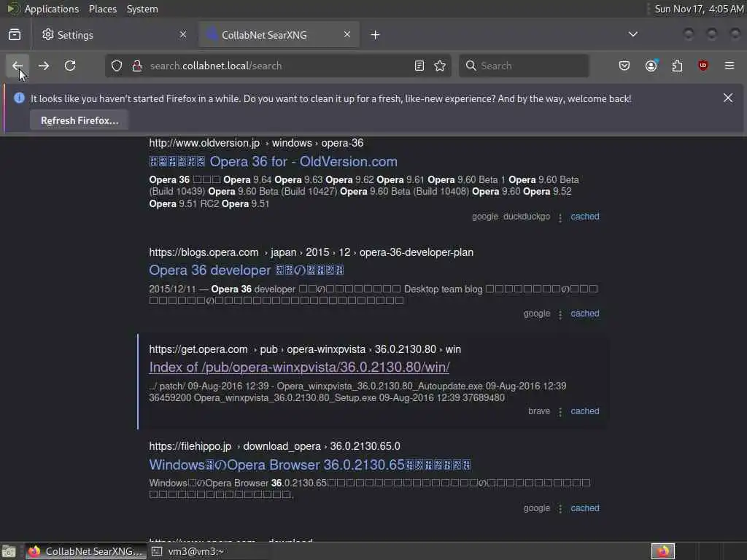
Task: Reload the current page
Action: click(70, 66)
